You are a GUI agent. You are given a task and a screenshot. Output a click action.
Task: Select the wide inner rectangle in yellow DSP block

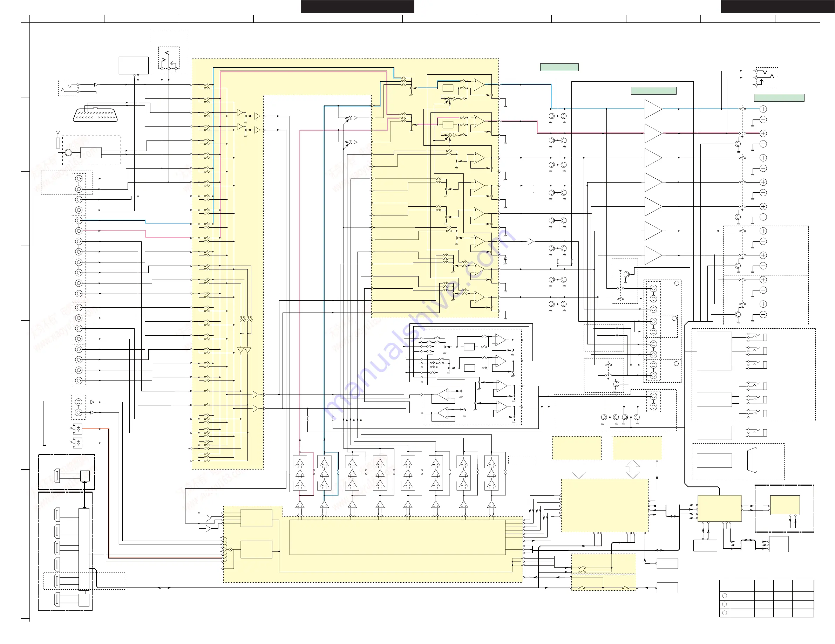tap(397, 537)
